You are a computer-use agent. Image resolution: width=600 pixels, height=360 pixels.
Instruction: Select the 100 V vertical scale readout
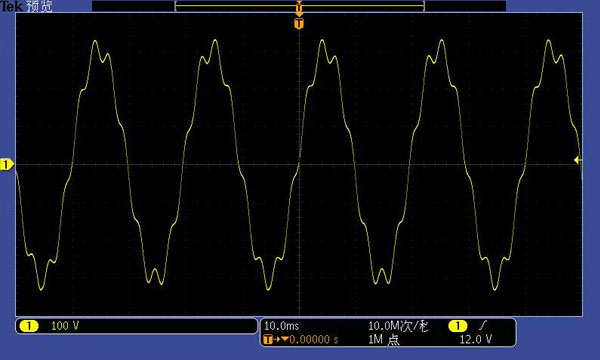pos(65,326)
